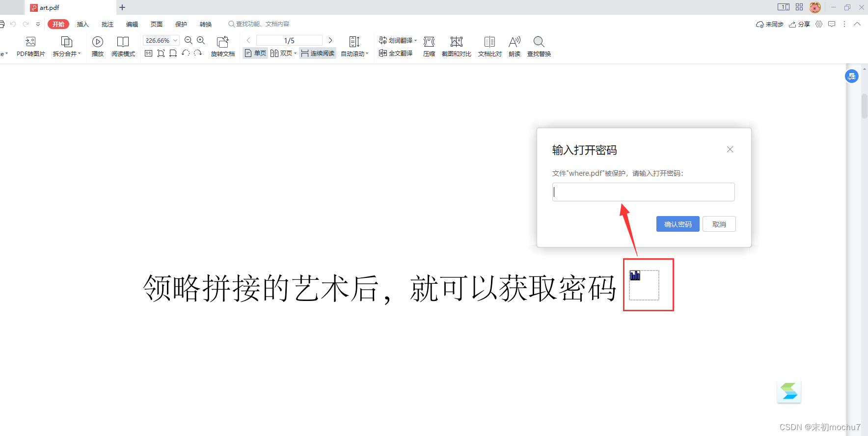Go to the next page

click(x=330, y=40)
